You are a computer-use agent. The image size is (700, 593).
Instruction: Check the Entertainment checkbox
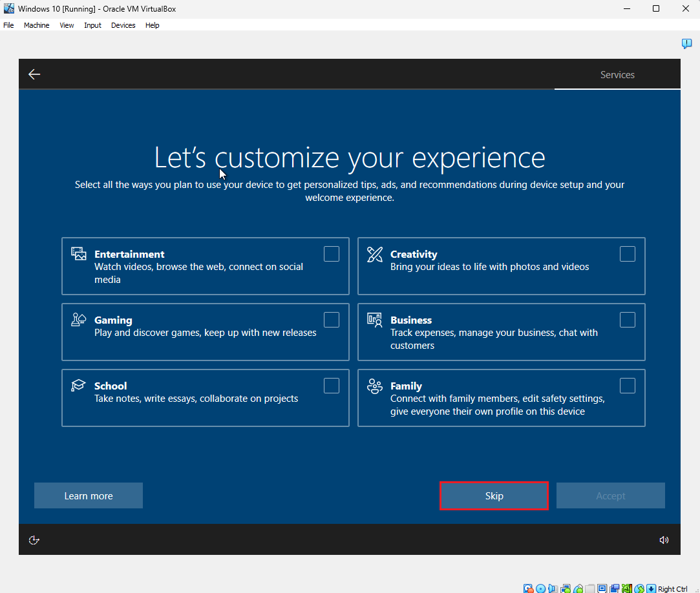331,254
